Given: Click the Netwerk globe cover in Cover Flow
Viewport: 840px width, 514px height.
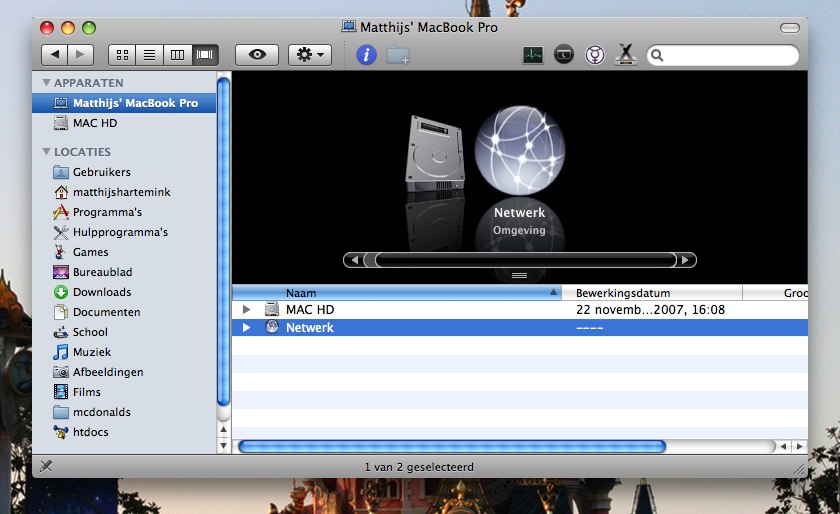Looking at the screenshot, I should coord(520,150).
